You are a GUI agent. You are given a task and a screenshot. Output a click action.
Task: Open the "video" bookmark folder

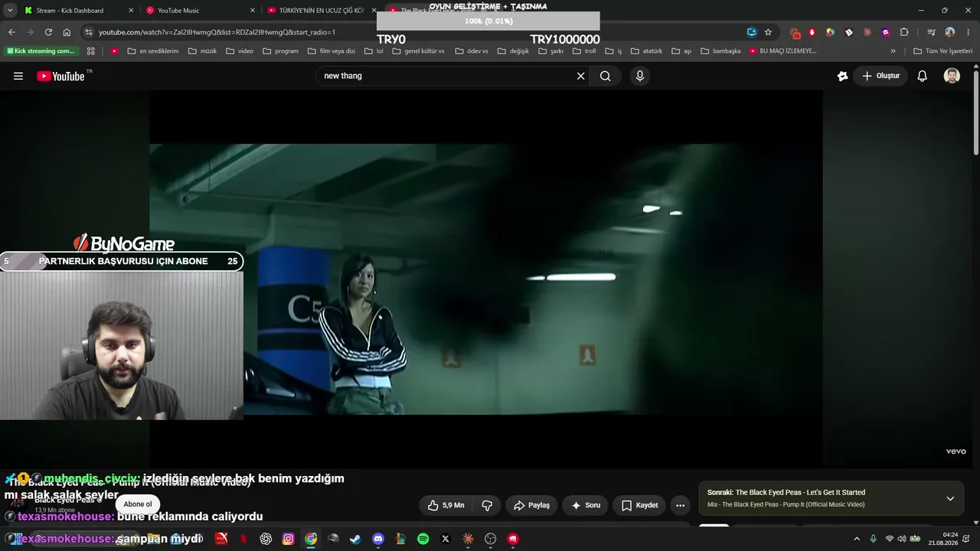point(240,51)
